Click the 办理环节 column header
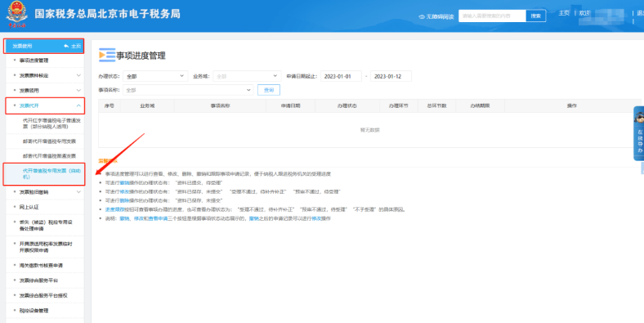 (398, 105)
